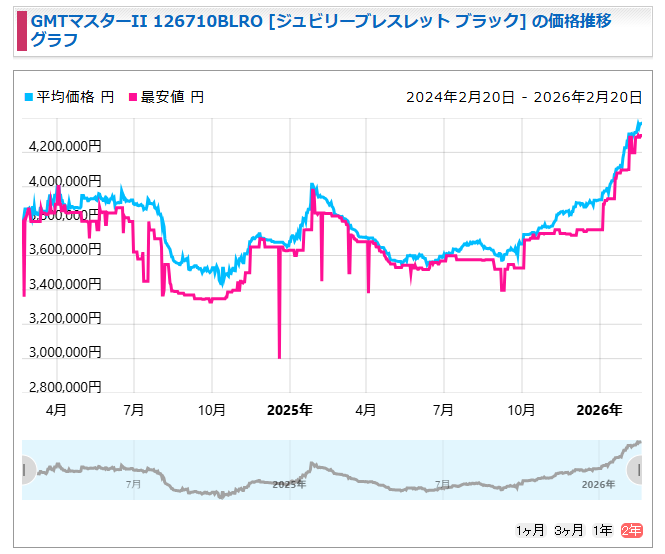Click the 10月 2024 x-axis label
The height and width of the screenshot is (554, 665).
(x=212, y=410)
